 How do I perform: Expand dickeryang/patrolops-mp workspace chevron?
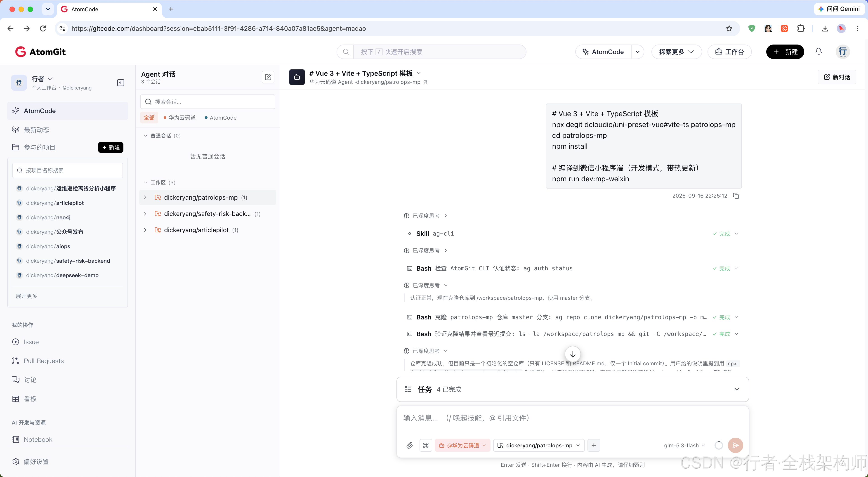click(x=145, y=197)
